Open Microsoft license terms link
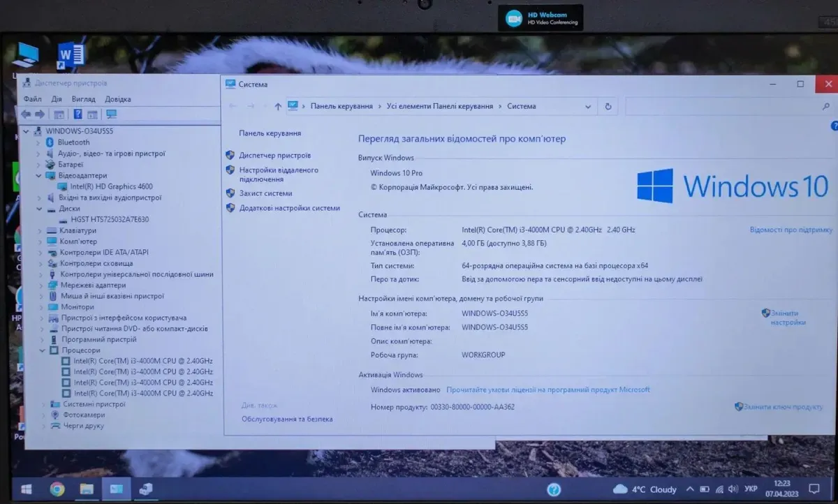This screenshot has height=504, width=838. pyautogui.click(x=547, y=390)
